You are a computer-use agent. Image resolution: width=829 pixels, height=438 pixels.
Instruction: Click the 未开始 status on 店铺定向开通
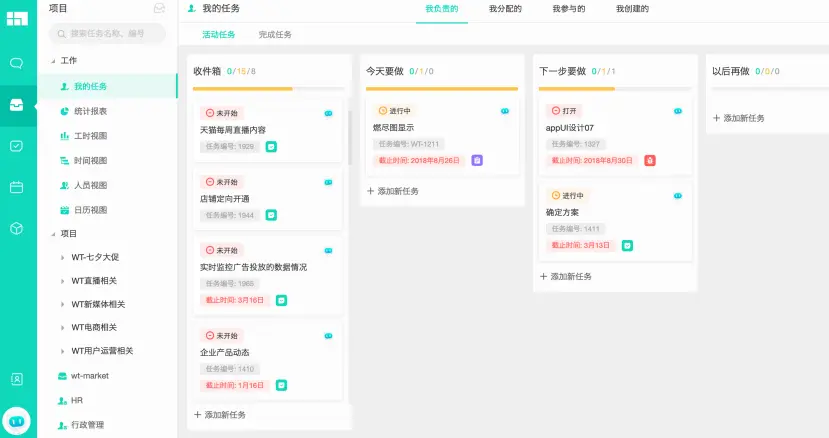click(222, 182)
